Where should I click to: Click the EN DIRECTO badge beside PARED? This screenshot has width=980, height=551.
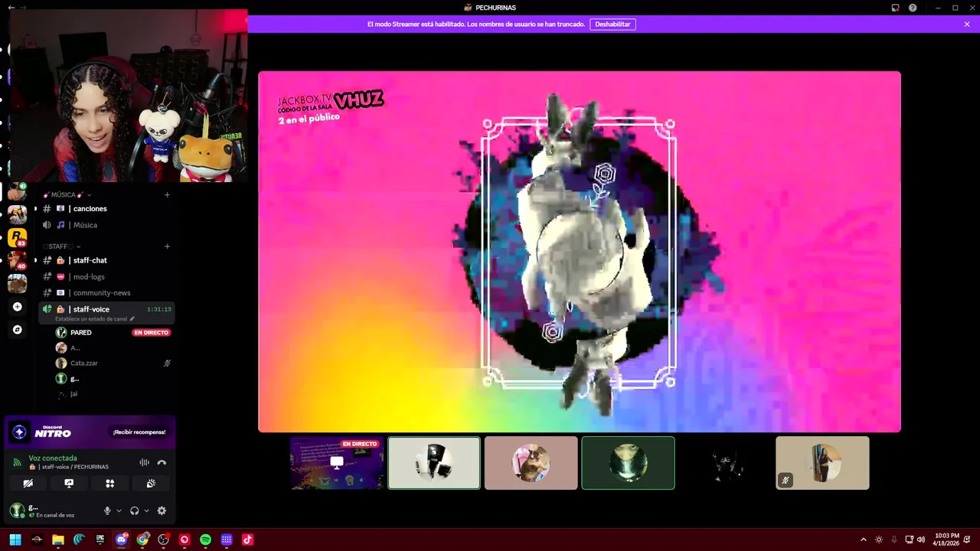pyautogui.click(x=151, y=333)
